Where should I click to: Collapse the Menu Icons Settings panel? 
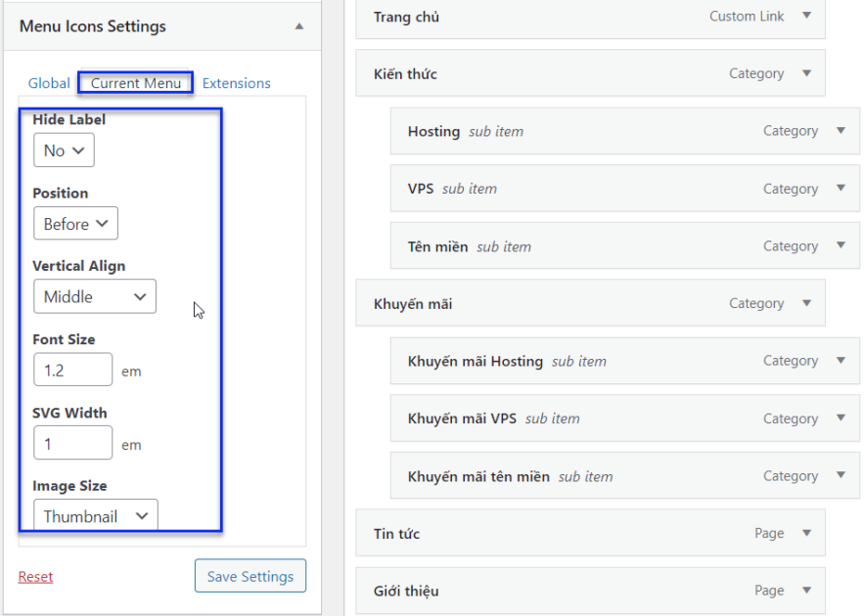pos(301,26)
